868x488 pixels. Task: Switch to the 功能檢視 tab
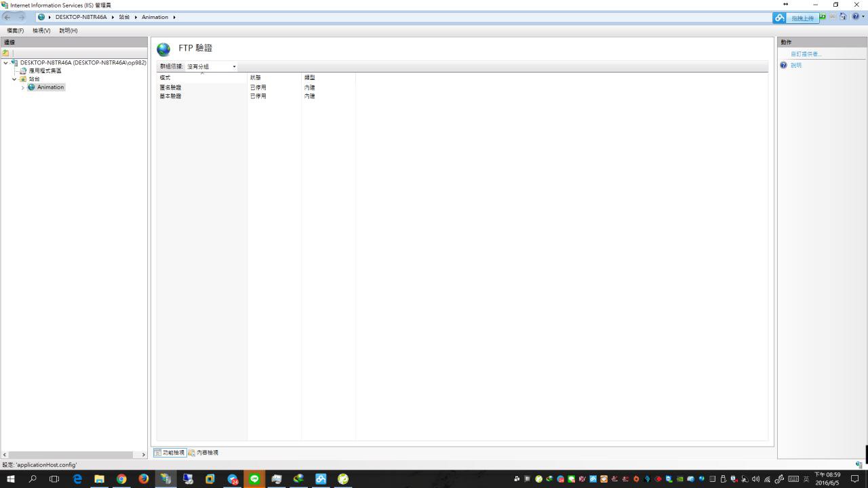pos(170,453)
